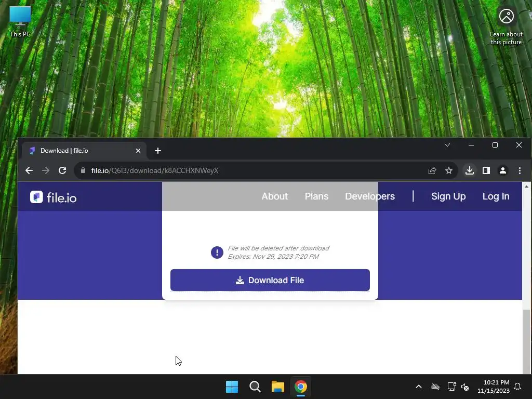Click the file.io logo
The image size is (532, 399).
pos(54,197)
